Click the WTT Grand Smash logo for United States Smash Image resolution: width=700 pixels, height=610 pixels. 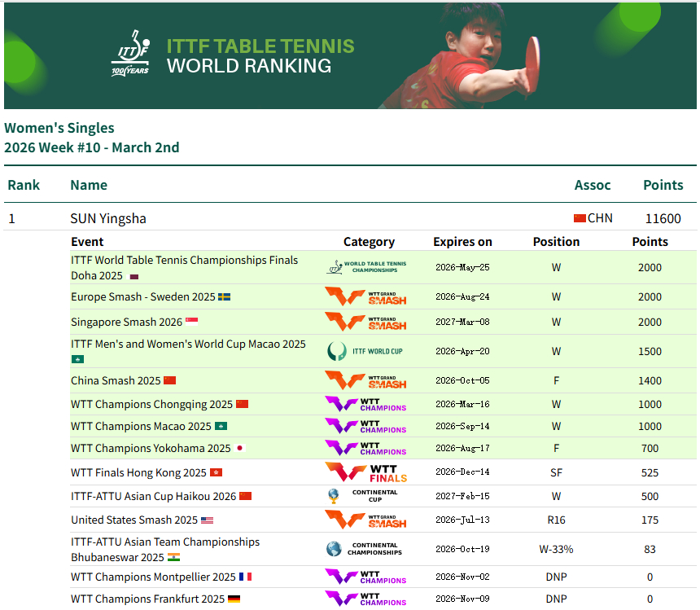pyautogui.click(x=365, y=520)
